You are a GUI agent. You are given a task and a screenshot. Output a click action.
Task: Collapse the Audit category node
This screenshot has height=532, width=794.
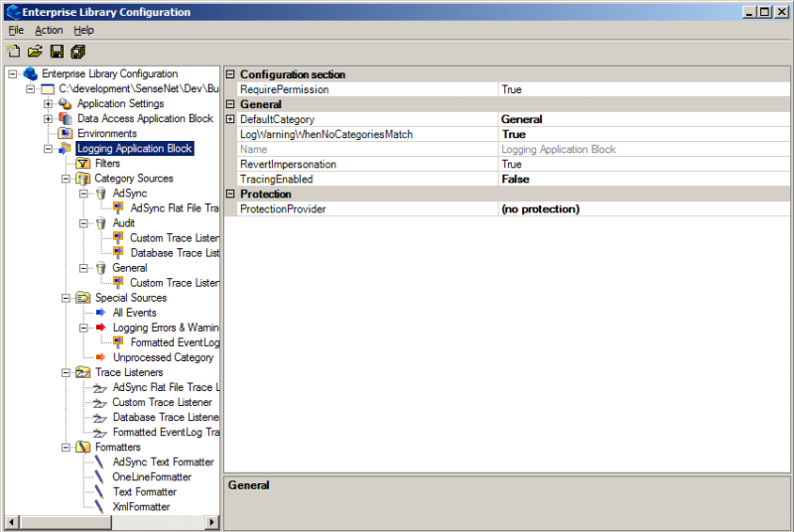[83, 223]
